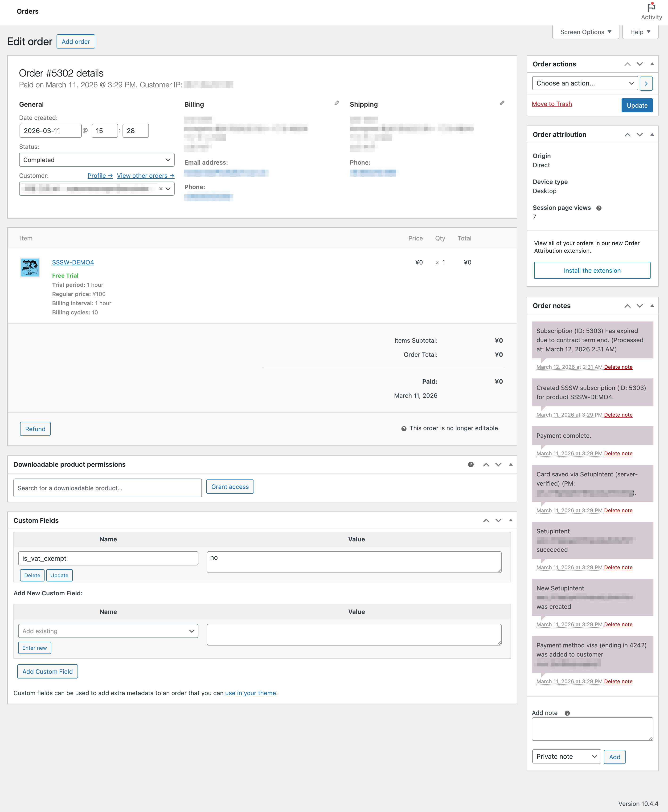The width and height of the screenshot is (668, 812).
Task: Open the Help tab
Action: [x=640, y=32]
